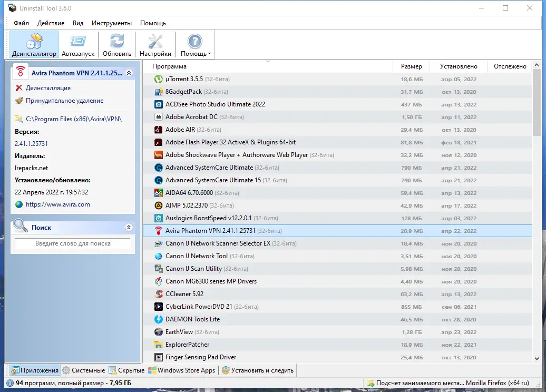Open the filter dropdown above the program list
This screenshot has width=546, height=392.
click(x=268, y=62)
